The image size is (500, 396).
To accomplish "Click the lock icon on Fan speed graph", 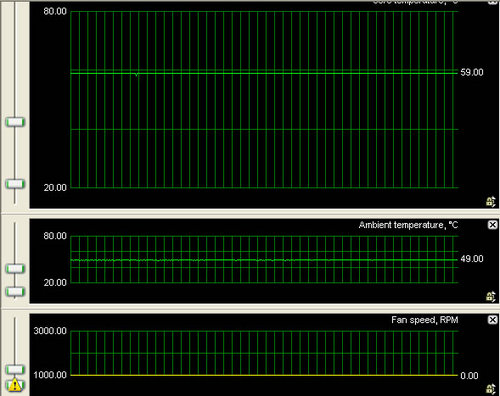I will pos(490,389).
